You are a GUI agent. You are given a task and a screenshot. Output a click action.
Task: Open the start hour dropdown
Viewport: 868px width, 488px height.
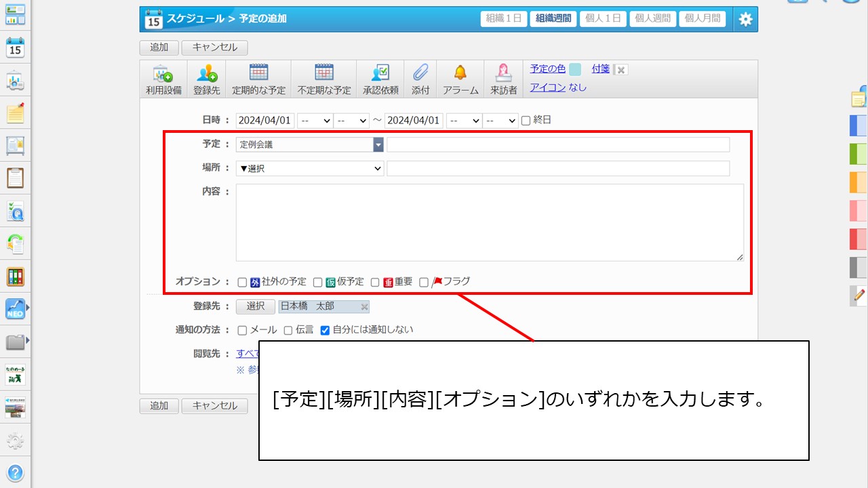click(315, 121)
